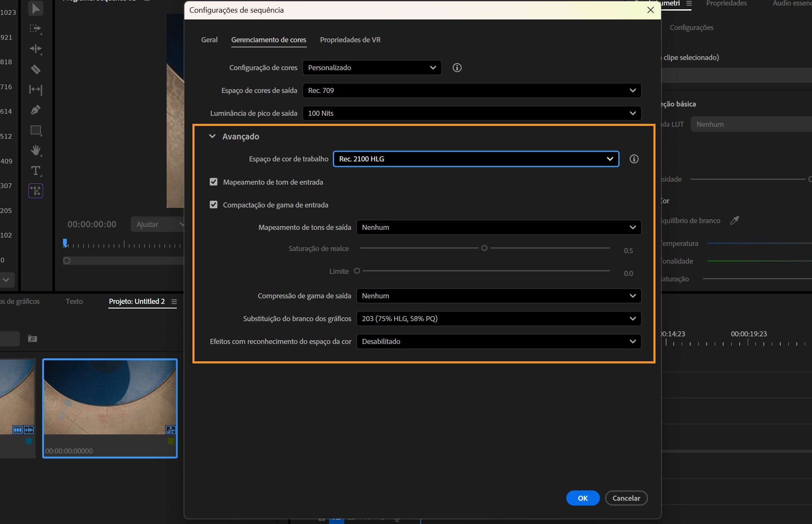Choose the Track Select Forward tool

[x=36, y=29]
